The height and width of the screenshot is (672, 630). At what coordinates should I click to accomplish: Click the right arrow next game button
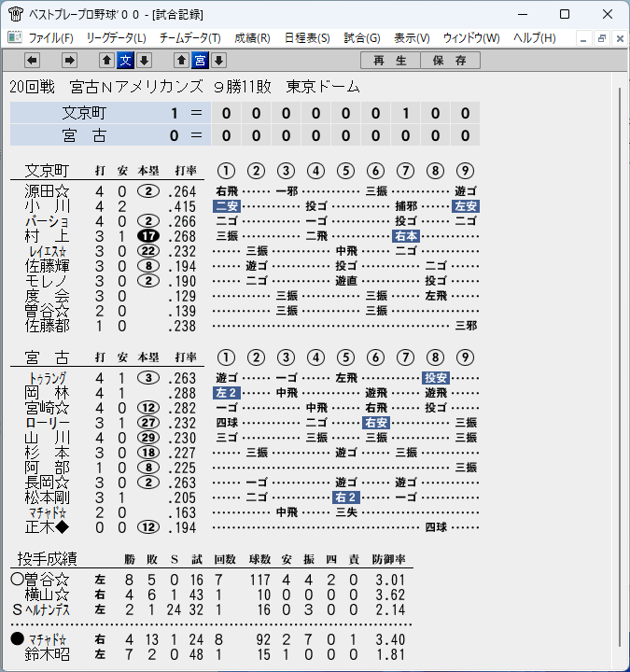69,61
